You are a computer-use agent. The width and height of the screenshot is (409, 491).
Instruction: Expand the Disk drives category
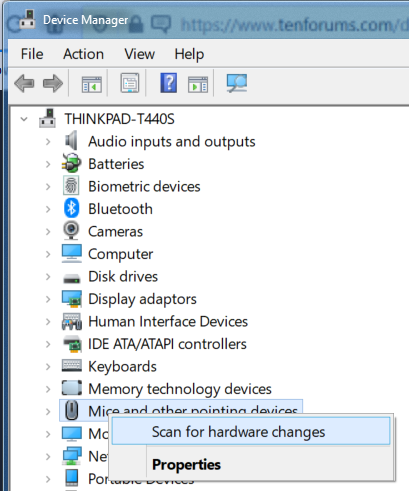pos(48,277)
